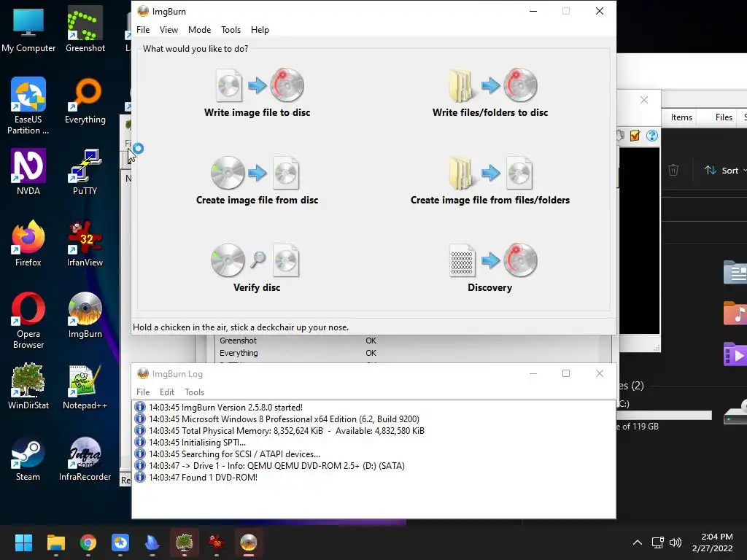Switch to IrfanView taskbar button
The width and height of the screenshot is (747, 560).
[x=216, y=542]
